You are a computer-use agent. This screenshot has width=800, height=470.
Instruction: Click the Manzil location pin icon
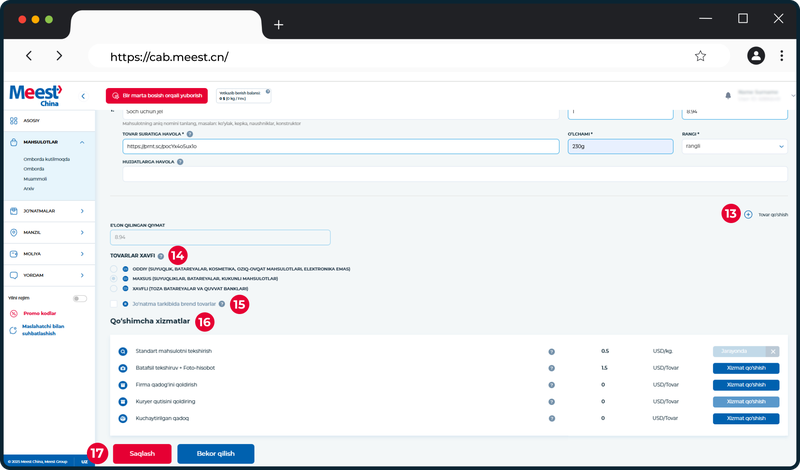[x=14, y=232]
